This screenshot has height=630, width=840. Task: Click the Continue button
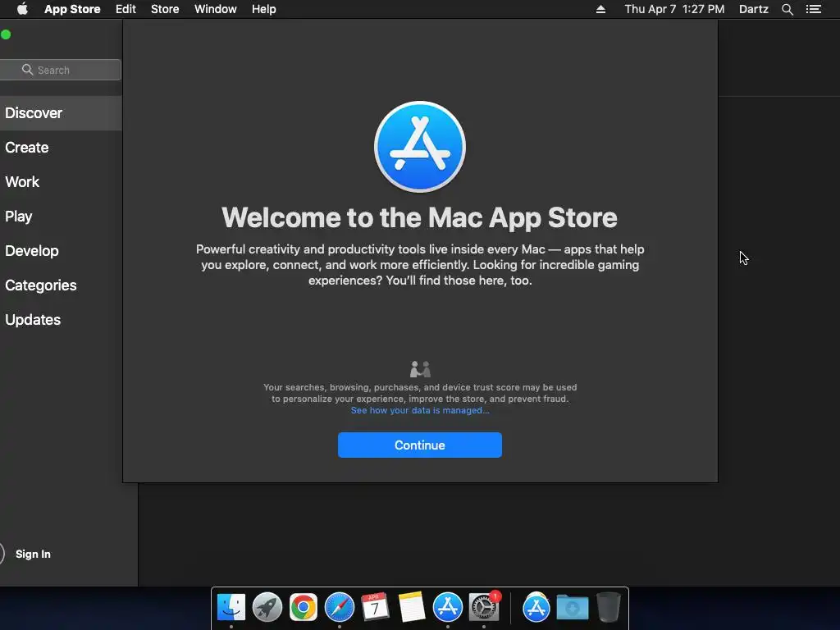click(x=420, y=445)
